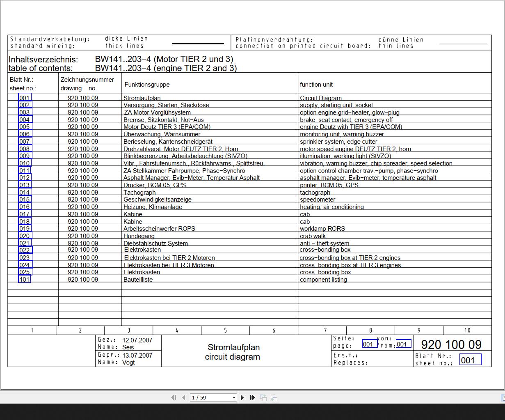This screenshot has height=420, width=505.
Task: Open sheet link 020 Hundegang
Action: (25, 236)
